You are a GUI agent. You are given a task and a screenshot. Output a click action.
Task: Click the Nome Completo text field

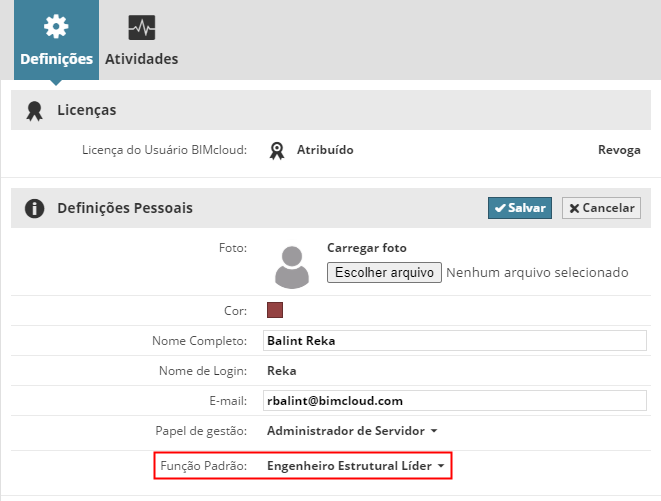pyautogui.click(x=455, y=341)
